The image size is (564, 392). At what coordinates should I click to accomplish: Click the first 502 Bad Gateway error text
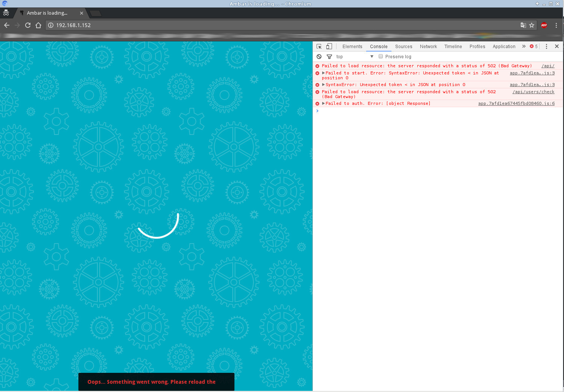point(427,66)
